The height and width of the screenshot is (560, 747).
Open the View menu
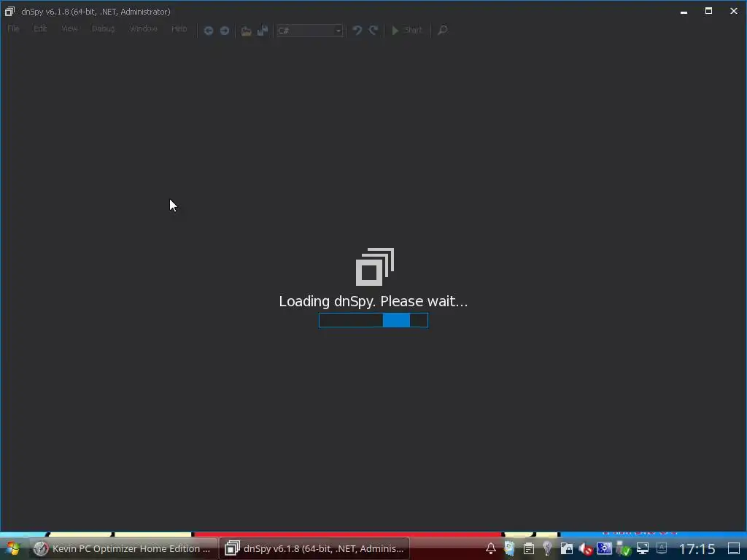pyautogui.click(x=69, y=29)
